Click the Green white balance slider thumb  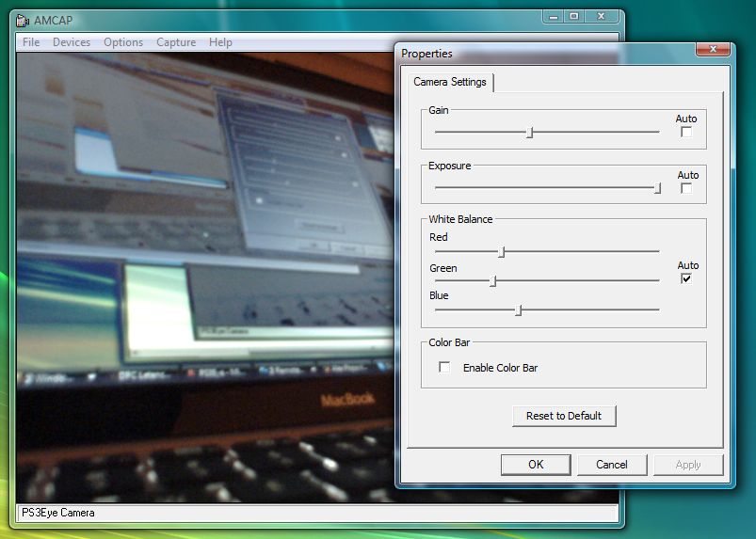(x=492, y=280)
